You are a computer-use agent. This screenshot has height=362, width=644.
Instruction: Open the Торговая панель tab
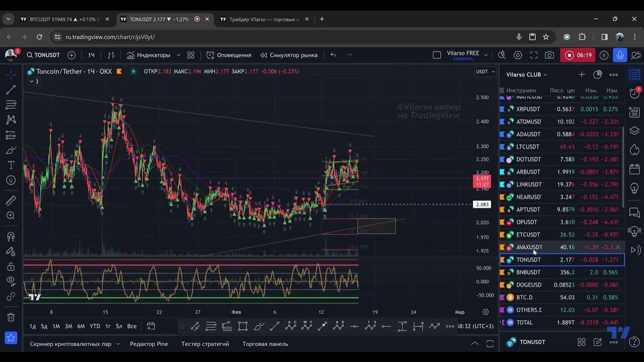tap(265, 344)
